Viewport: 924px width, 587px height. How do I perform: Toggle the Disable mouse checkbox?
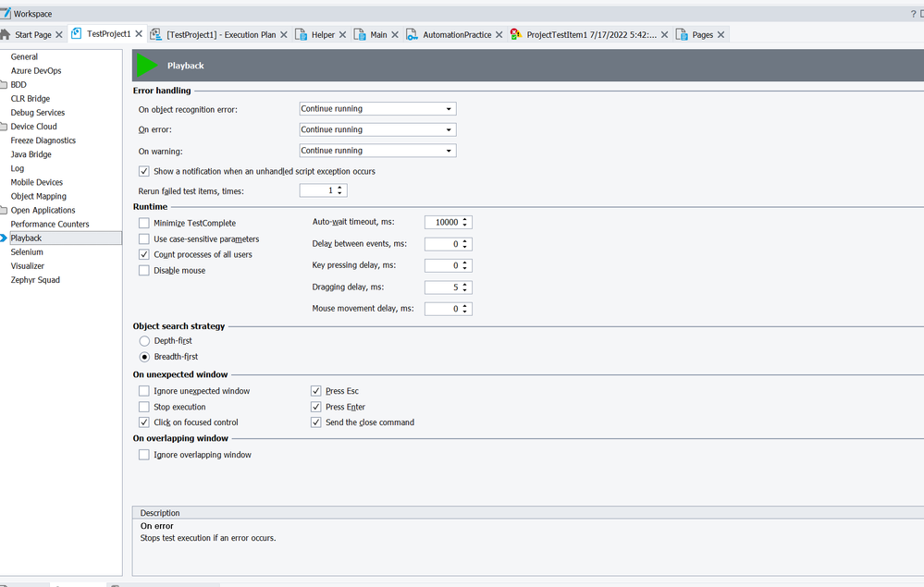(143, 270)
